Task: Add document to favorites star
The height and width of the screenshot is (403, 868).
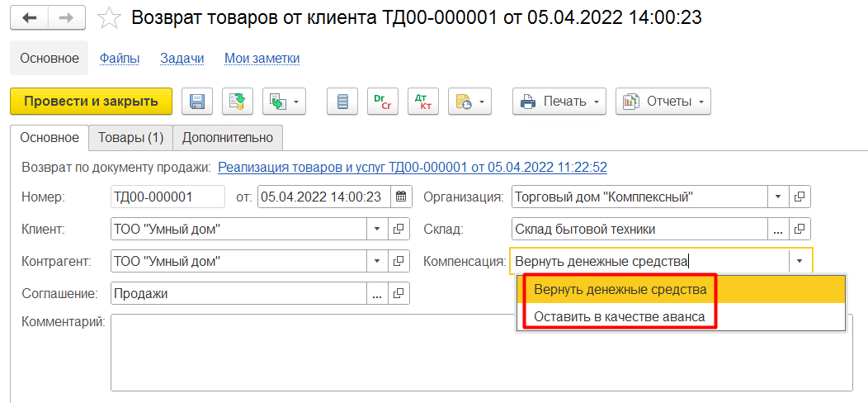Action: (109, 18)
